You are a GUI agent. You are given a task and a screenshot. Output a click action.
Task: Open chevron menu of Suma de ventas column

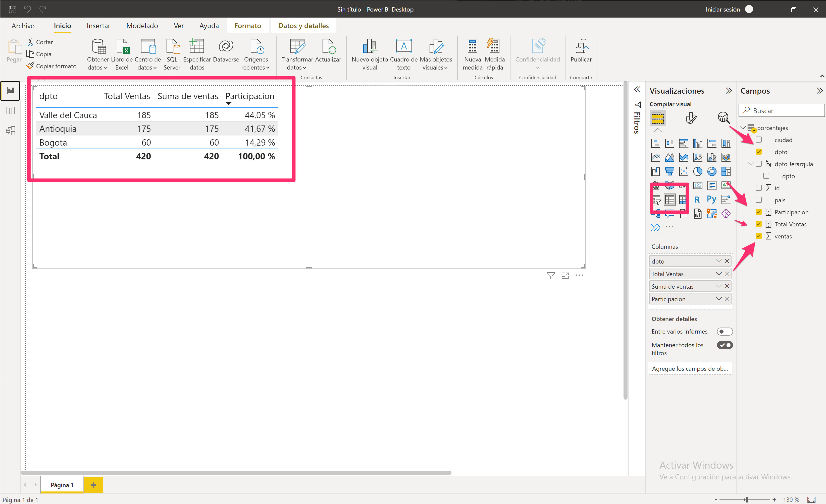pyautogui.click(x=719, y=286)
